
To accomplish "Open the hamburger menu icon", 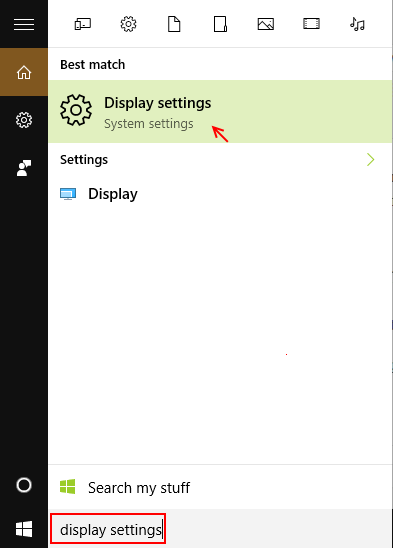I will click(24, 24).
